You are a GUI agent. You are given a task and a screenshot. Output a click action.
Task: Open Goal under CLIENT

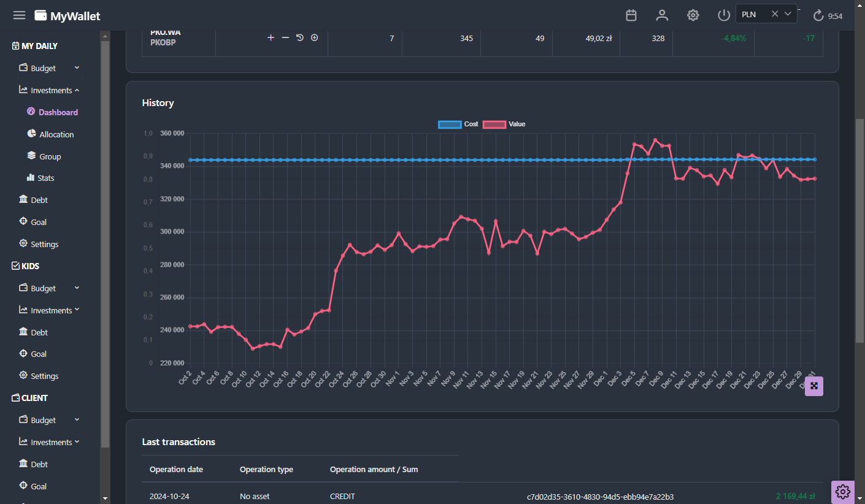pos(33,486)
